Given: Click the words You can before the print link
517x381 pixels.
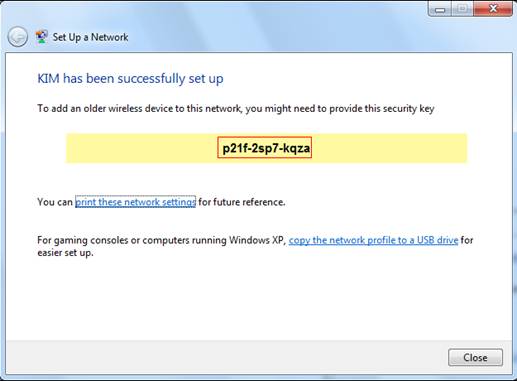Looking at the screenshot, I should (x=55, y=202).
